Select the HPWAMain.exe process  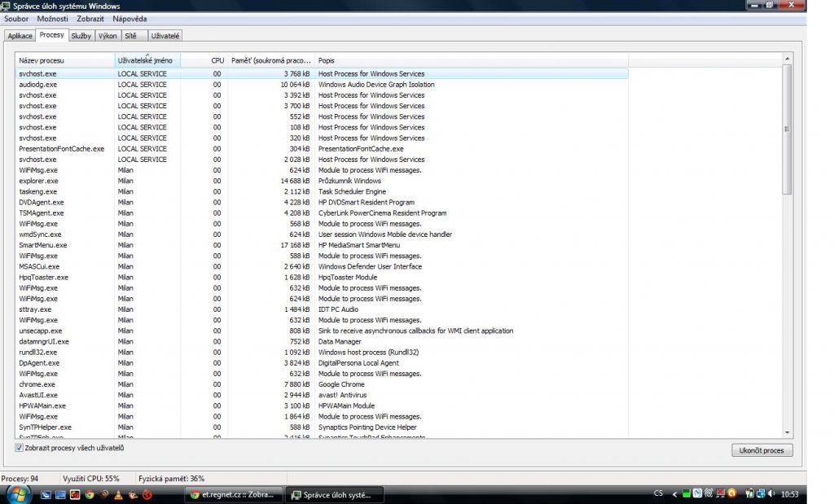(x=321, y=405)
